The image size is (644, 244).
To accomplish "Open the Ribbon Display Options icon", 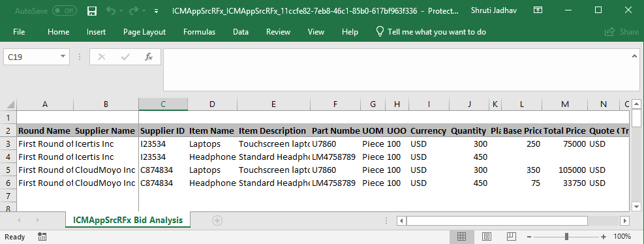I will [537, 10].
